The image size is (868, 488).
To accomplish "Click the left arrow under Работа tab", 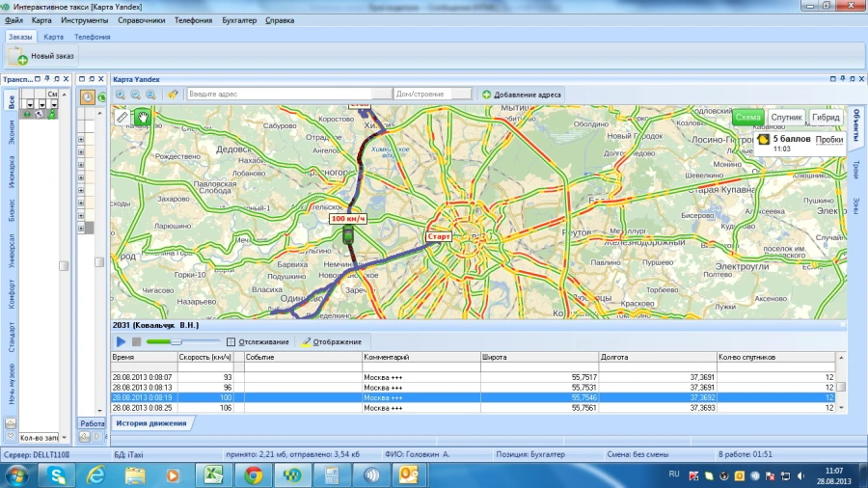I will coord(84,437).
